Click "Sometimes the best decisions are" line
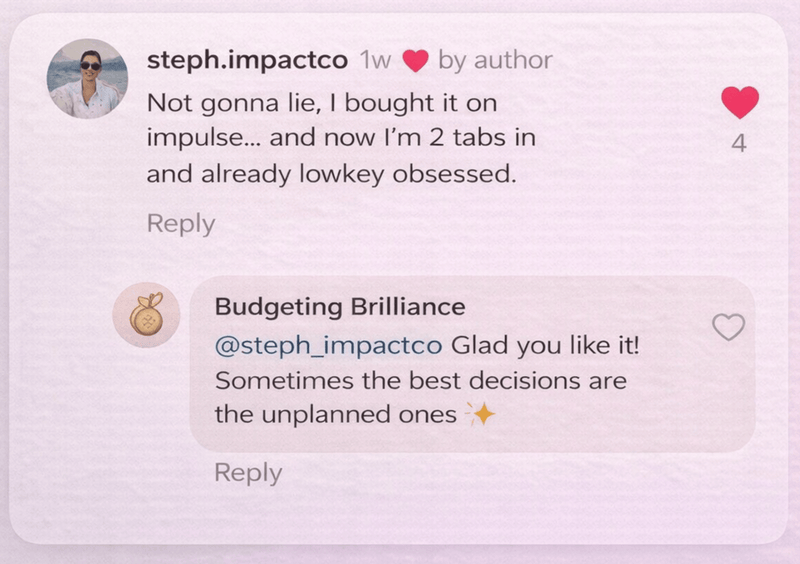The image size is (800, 564). point(421,380)
